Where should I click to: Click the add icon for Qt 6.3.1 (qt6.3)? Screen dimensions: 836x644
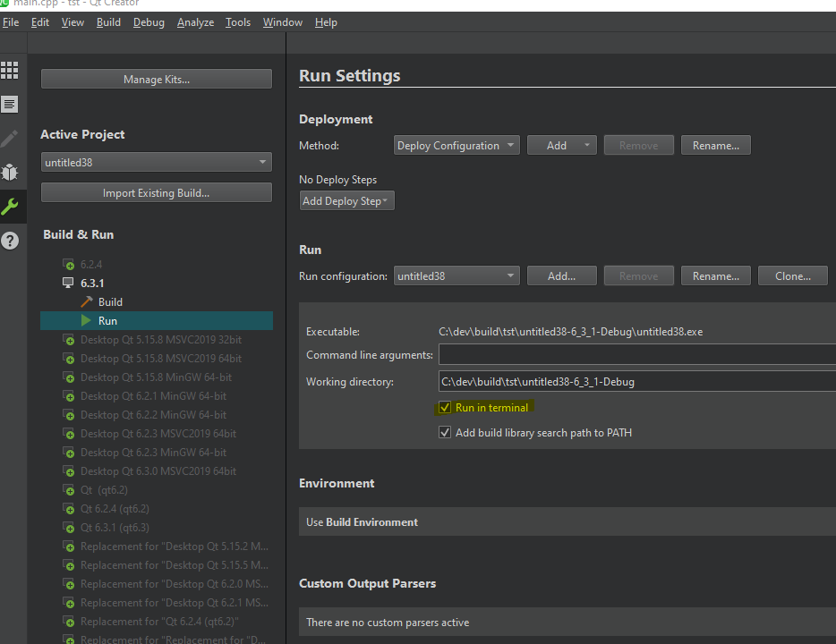point(68,528)
